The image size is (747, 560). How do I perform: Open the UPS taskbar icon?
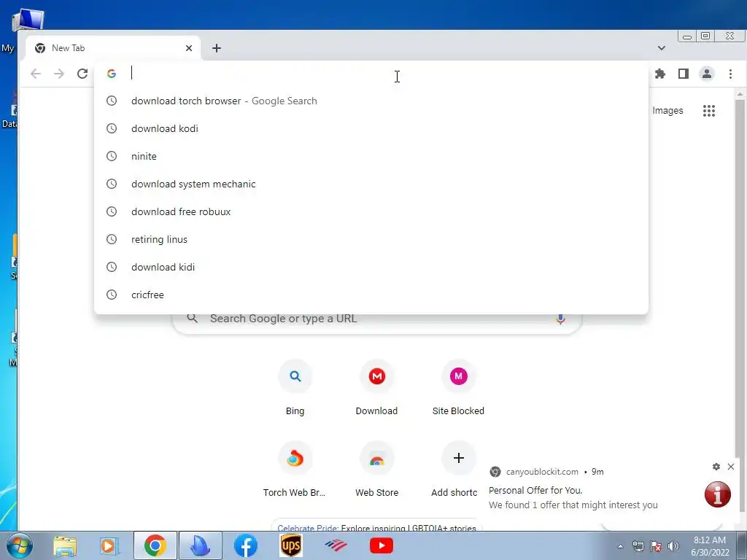point(290,545)
